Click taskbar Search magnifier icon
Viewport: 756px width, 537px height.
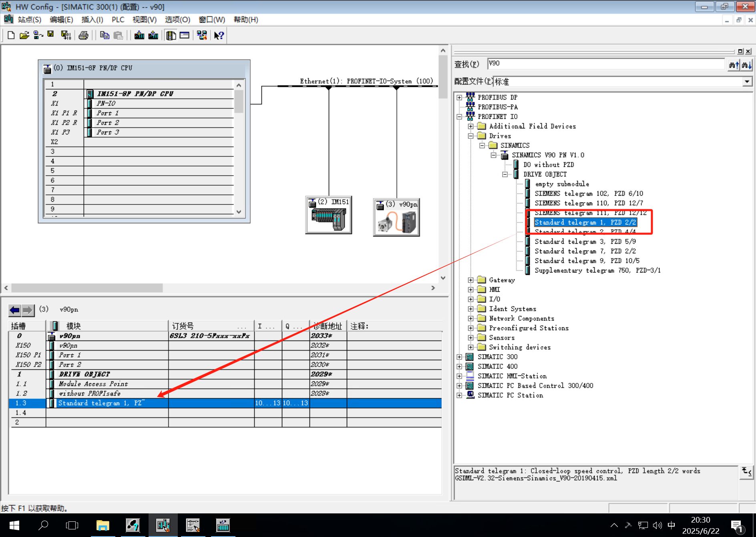[x=43, y=525]
